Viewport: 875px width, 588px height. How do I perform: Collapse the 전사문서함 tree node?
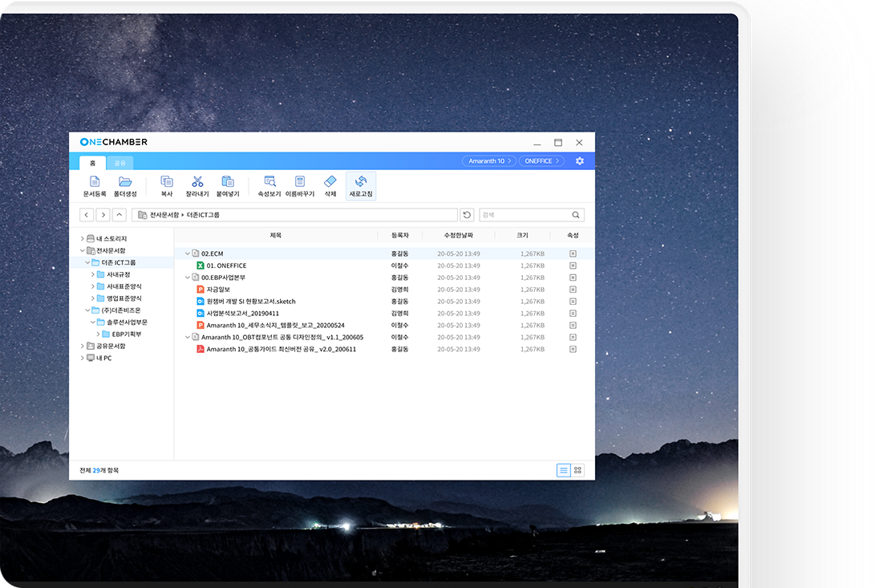pyautogui.click(x=82, y=251)
